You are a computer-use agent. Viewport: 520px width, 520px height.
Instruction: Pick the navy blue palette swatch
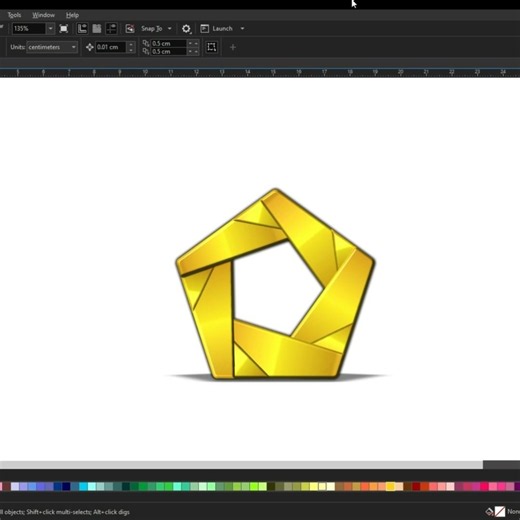(x=66, y=487)
